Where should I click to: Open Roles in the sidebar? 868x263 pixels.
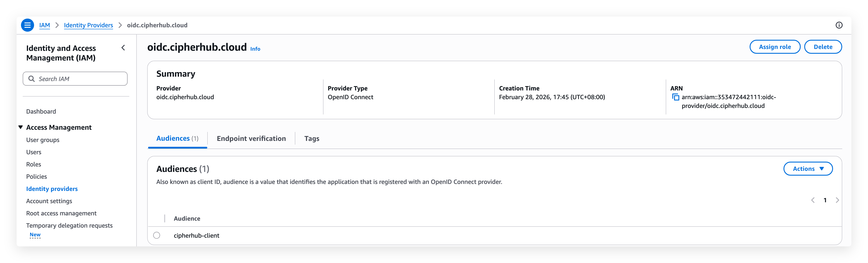click(x=34, y=164)
